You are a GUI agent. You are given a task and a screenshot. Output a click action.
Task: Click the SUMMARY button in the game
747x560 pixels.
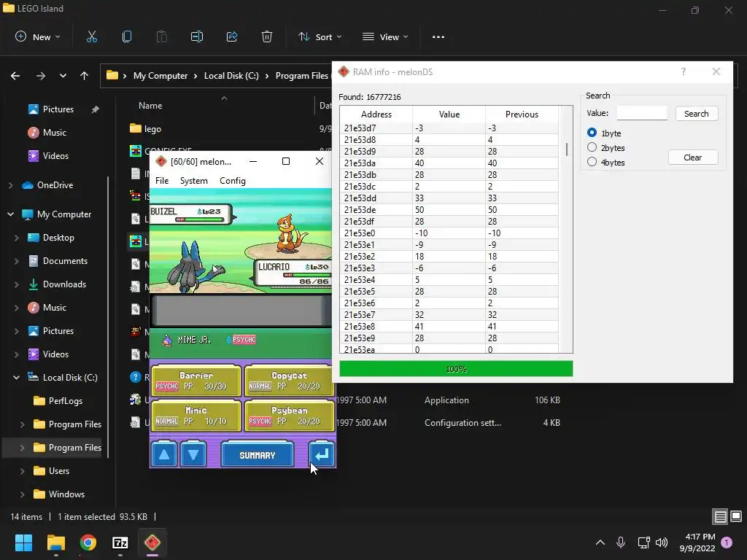click(258, 455)
